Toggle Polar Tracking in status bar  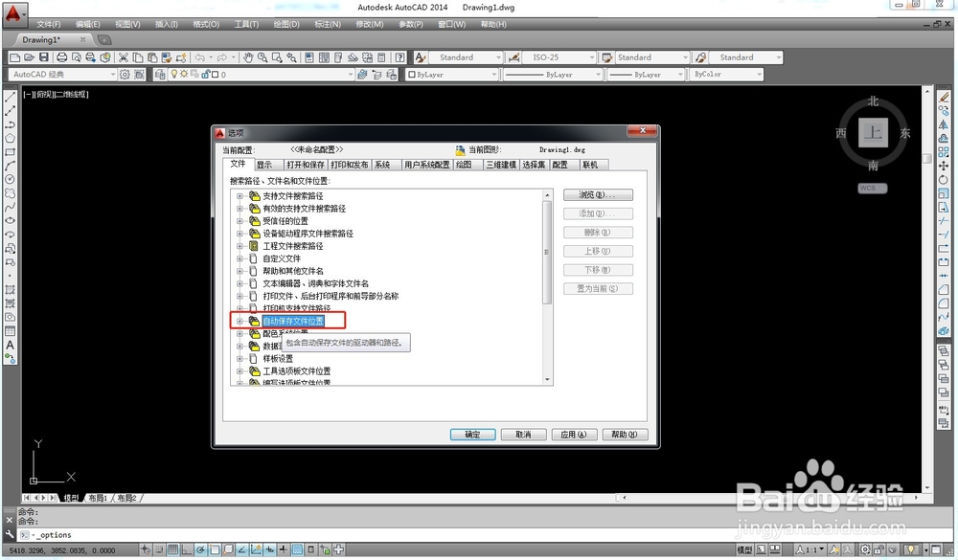point(200,549)
